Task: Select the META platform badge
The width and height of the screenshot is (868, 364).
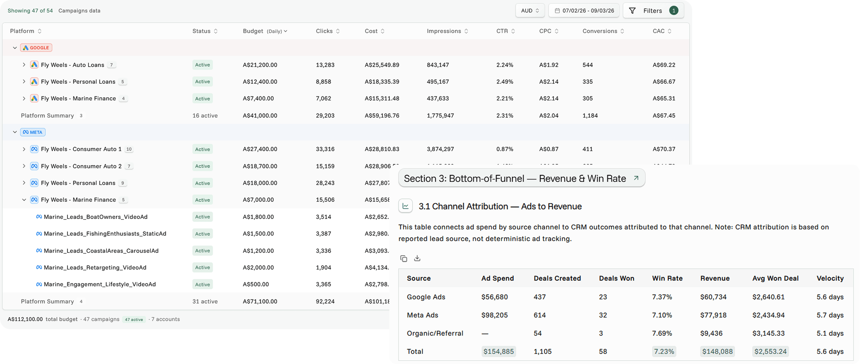Action: coord(33,132)
